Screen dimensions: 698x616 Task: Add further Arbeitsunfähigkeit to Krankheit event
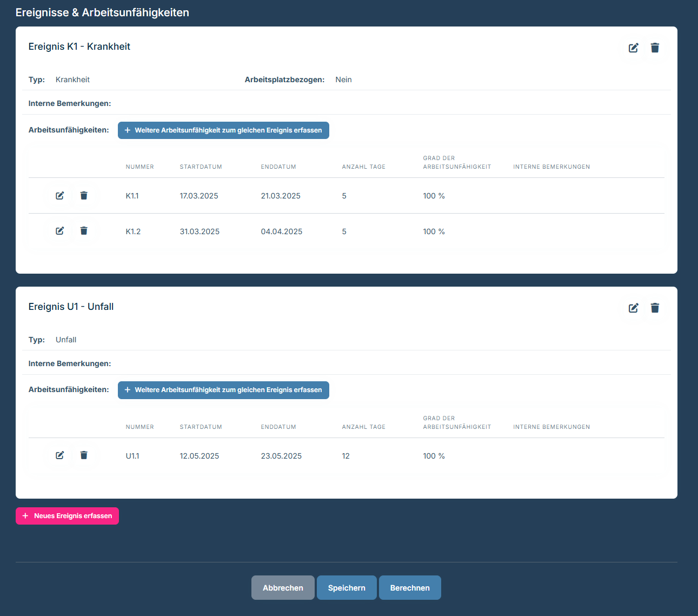click(223, 130)
